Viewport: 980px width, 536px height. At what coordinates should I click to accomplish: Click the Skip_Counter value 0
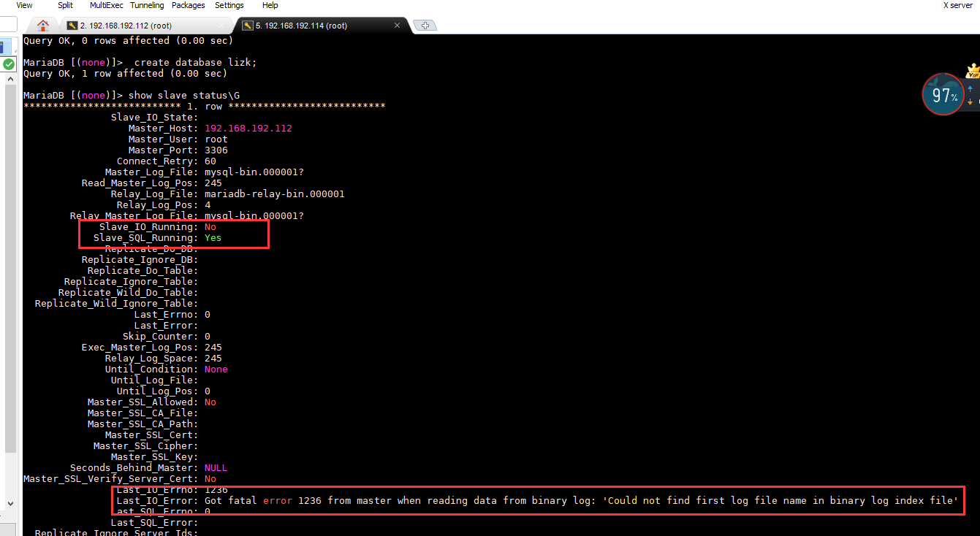[208, 337]
